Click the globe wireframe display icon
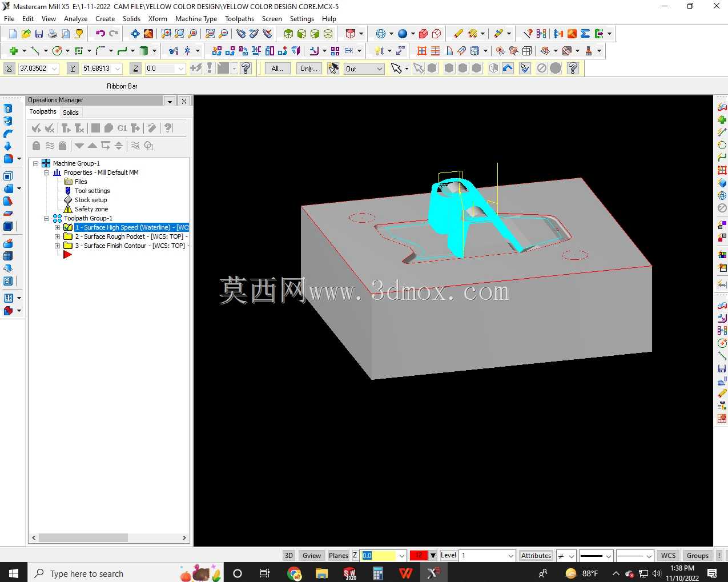Image resolution: width=728 pixels, height=582 pixels. pos(381,34)
